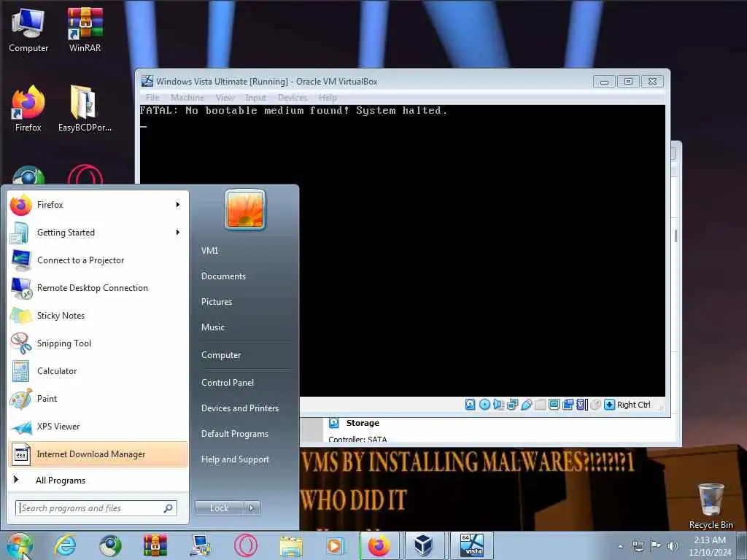Open the File menu in VirtualBox VM window

(x=152, y=98)
